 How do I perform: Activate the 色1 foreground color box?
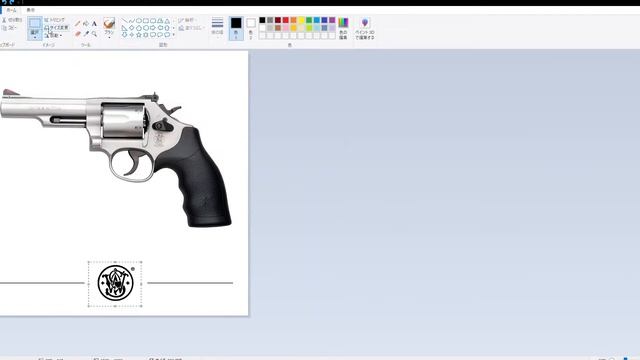coord(236,28)
